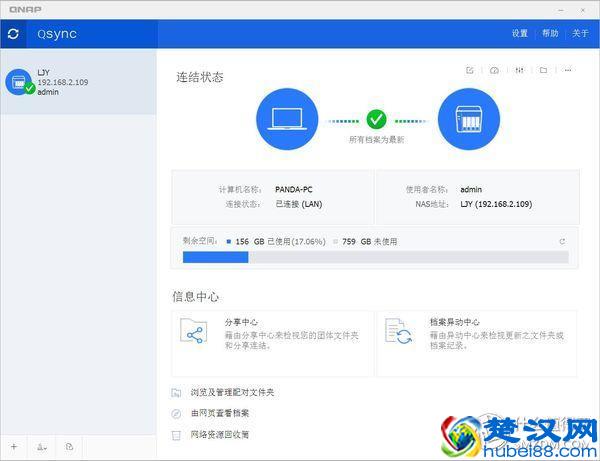
Task: Open the three-dots more options icon
Action: tap(568, 70)
